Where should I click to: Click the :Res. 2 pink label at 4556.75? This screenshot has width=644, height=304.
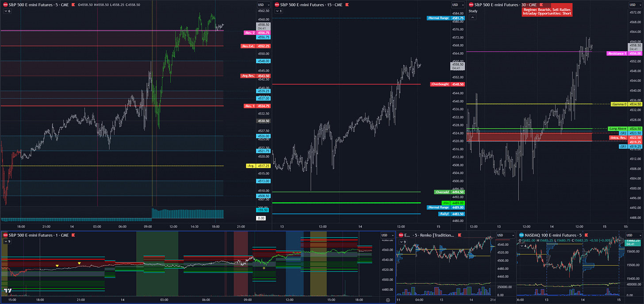[249, 33]
